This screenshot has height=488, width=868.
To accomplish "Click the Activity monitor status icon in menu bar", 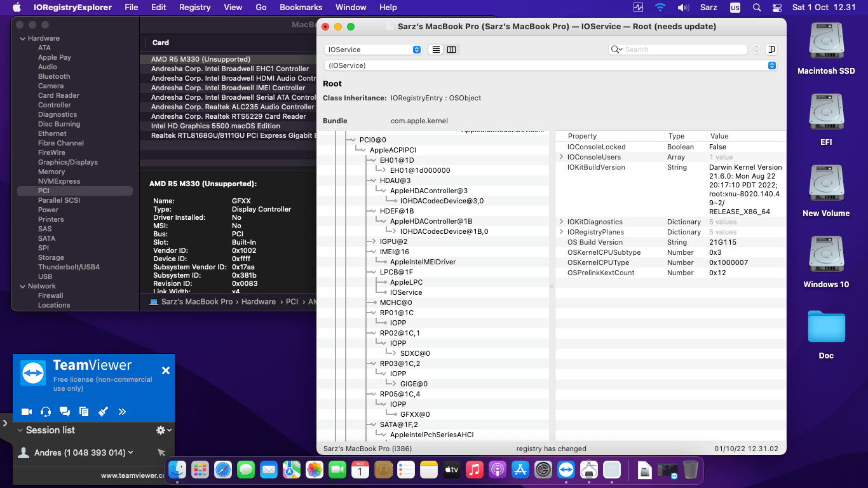I will [x=638, y=8].
